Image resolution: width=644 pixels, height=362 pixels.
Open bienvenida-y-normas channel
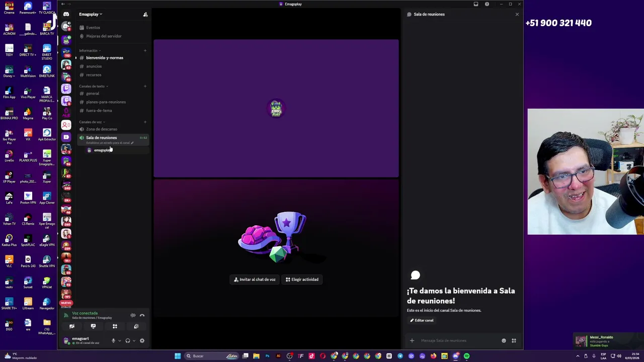click(x=104, y=58)
